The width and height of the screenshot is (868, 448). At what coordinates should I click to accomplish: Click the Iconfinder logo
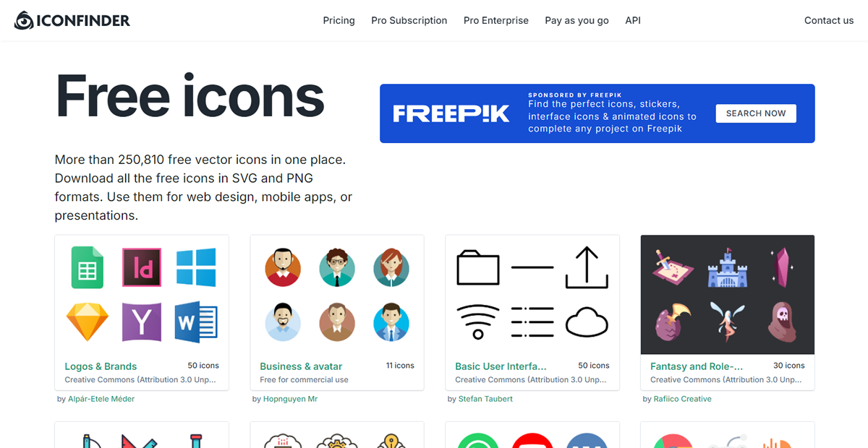tap(72, 20)
